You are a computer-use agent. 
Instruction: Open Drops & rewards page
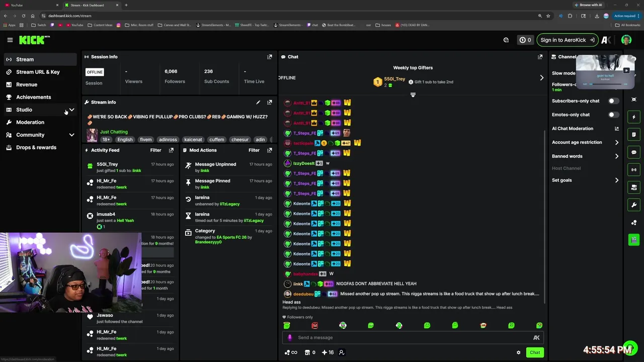pyautogui.click(x=40, y=147)
